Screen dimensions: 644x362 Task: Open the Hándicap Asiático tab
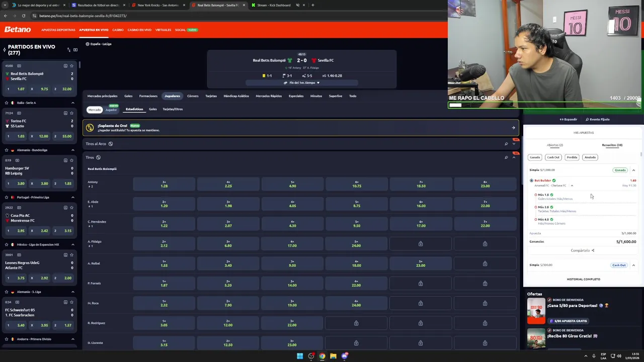(x=236, y=96)
